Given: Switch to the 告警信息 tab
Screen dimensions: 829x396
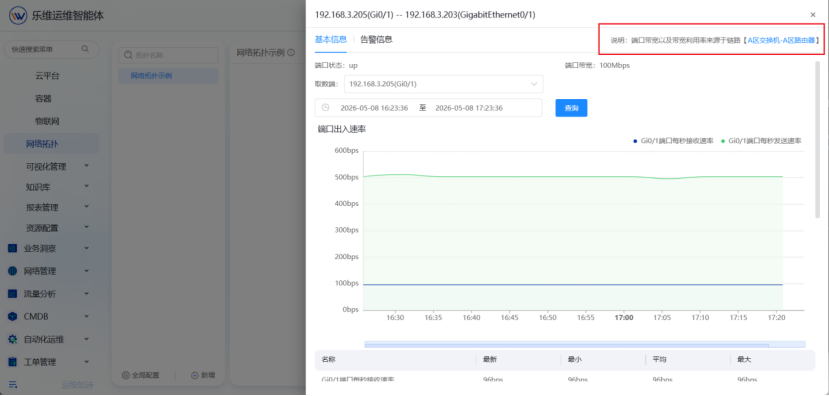Looking at the screenshot, I should point(376,39).
